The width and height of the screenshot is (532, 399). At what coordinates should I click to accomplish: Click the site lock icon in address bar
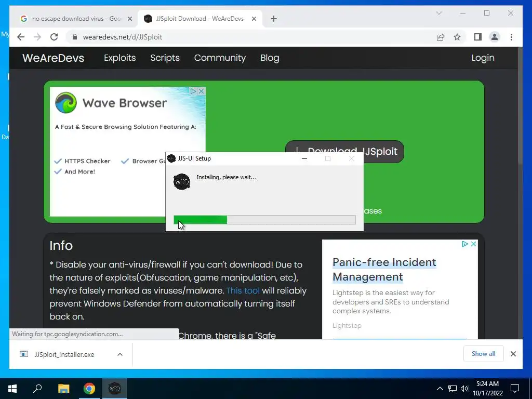pyautogui.click(x=75, y=37)
